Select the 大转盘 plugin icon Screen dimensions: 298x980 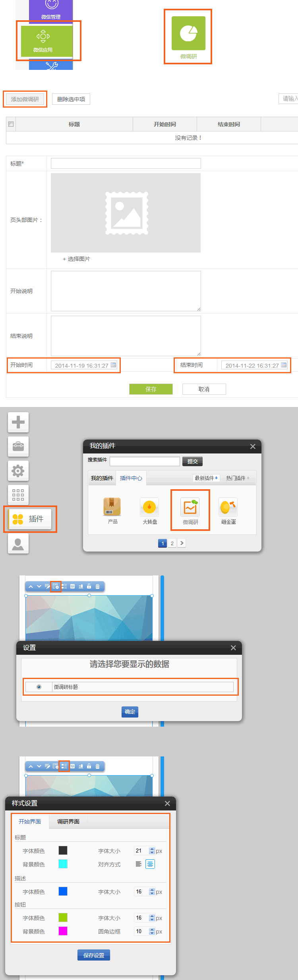pyautogui.click(x=149, y=507)
